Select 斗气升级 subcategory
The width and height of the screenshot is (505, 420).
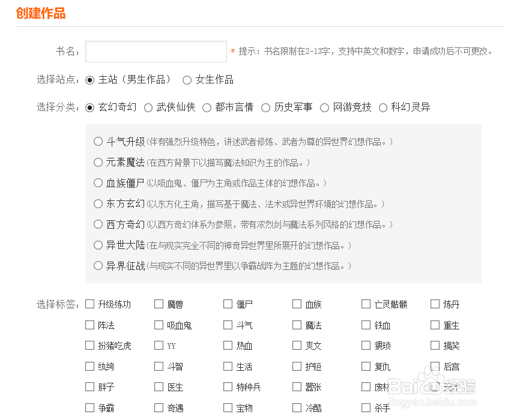tap(98, 142)
